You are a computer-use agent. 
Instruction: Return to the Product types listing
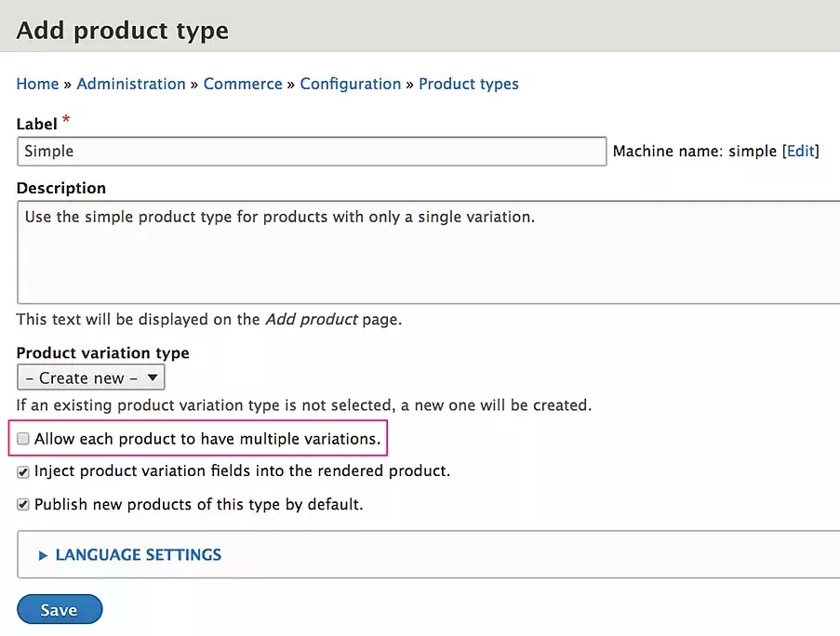[x=469, y=84]
